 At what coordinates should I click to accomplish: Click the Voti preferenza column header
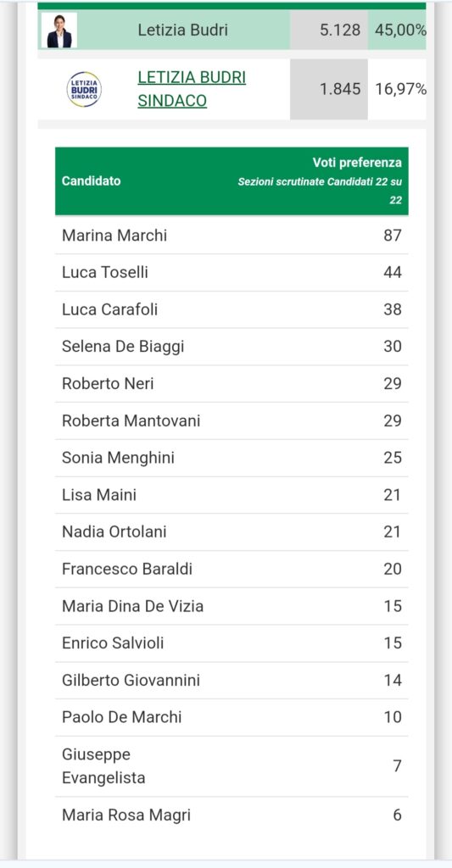click(357, 163)
